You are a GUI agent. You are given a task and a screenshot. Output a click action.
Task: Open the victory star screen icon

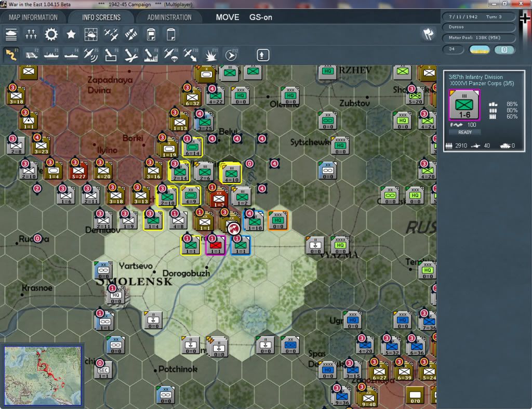[x=71, y=35]
